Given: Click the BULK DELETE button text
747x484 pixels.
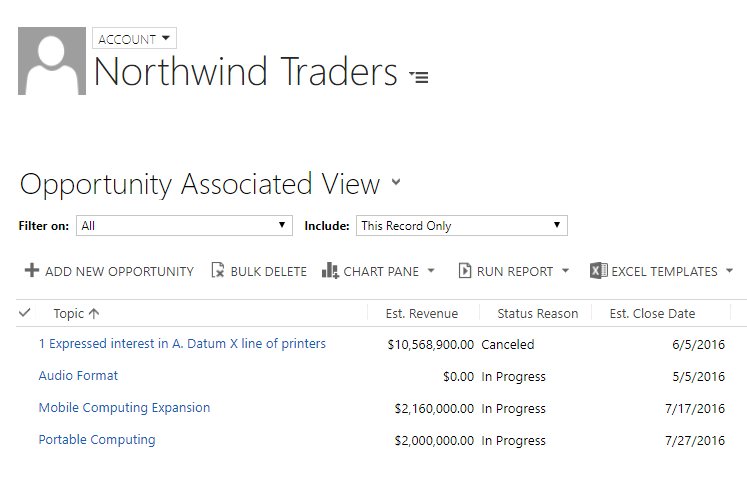Looking at the screenshot, I should [x=269, y=272].
